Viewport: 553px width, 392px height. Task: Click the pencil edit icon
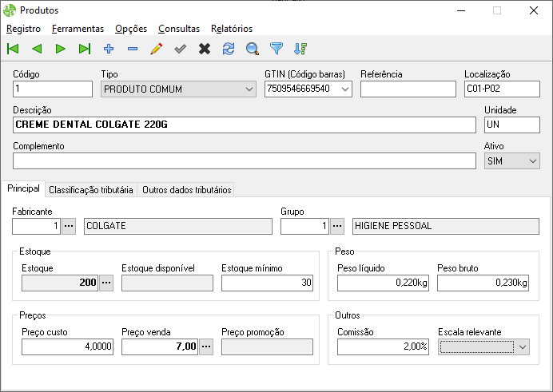coord(157,49)
